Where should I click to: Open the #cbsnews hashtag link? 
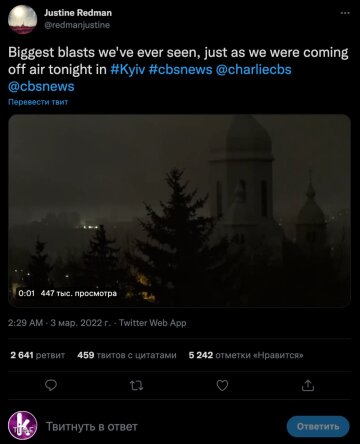[x=180, y=70]
